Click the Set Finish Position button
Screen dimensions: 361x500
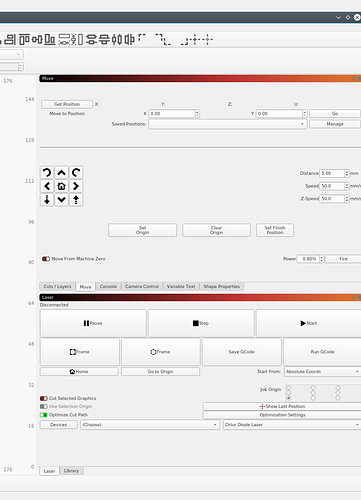(x=275, y=230)
